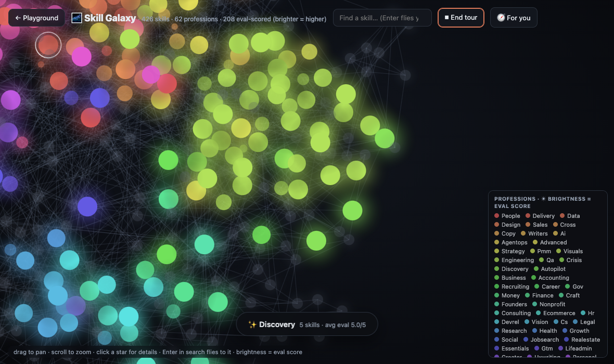Select Nonprofit in the legend

click(x=549, y=305)
